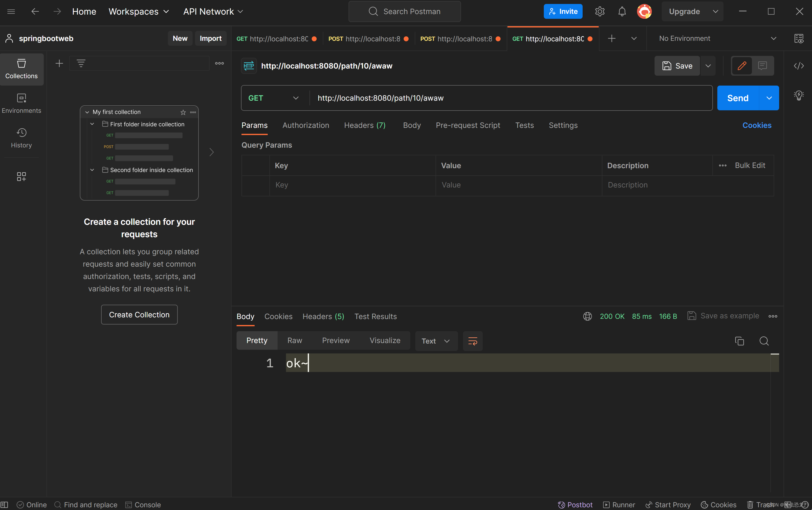Switch to the Headers (7) request tab
The height and width of the screenshot is (510, 812).
coord(365,125)
